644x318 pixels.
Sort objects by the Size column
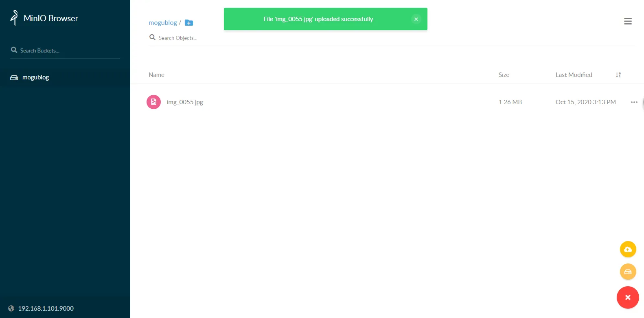504,75
